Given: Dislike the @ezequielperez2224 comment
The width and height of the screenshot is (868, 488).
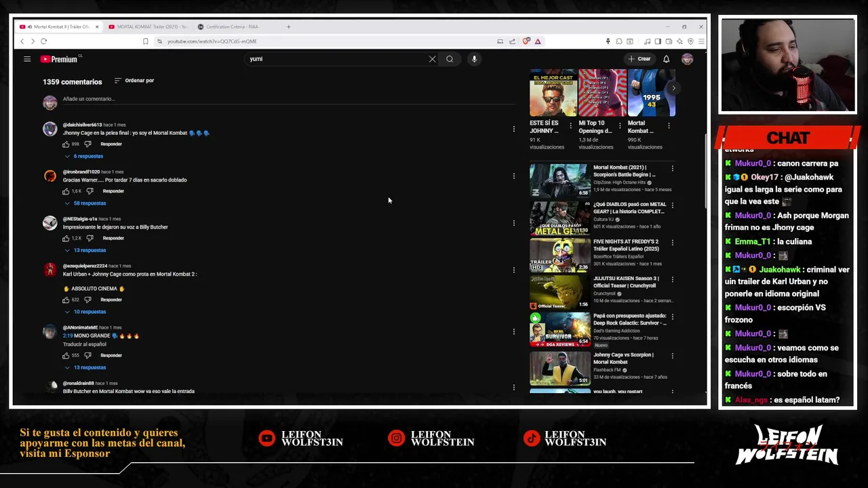Looking at the screenshot, I should click(87, 300).
